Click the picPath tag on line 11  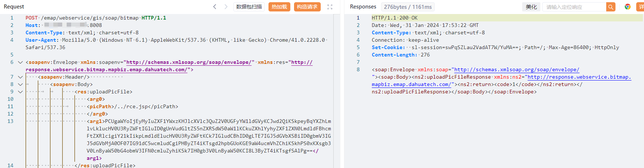tap(100, 106)
